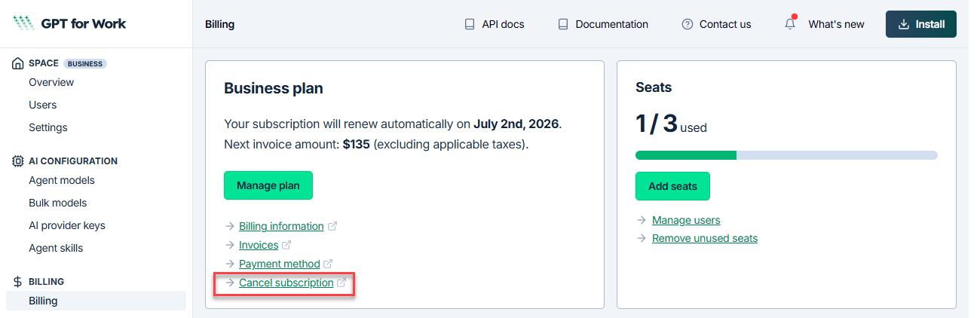The height and width of the screenshot is (318, 980).
Task: Click external-link icon beside Billing information
Action: [332, 226]
